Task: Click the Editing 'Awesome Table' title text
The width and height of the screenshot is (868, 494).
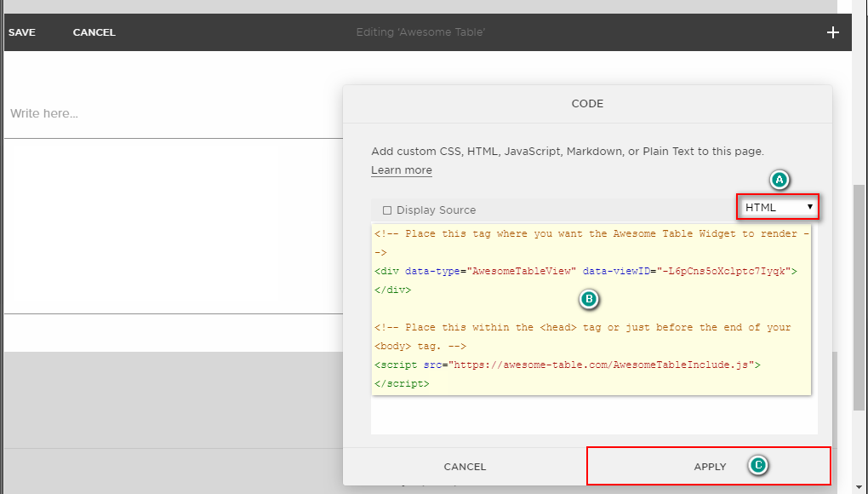Action: point(420,32)
